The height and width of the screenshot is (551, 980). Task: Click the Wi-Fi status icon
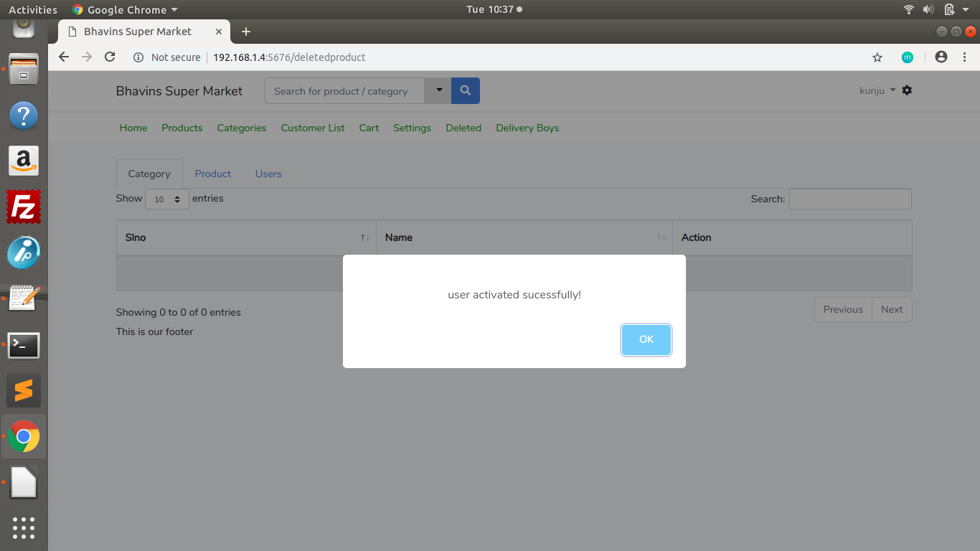909,9
